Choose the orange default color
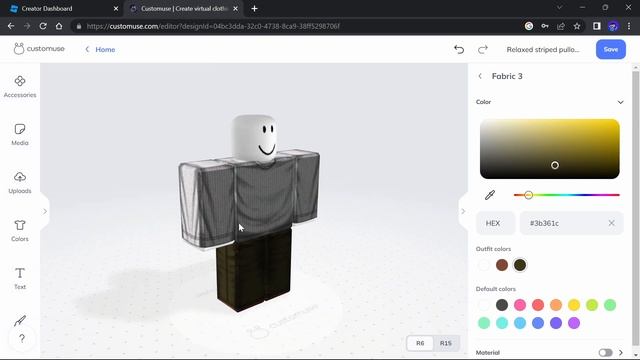Image resolution: width=640 pixels, height=360 pixels. point(556,305)
